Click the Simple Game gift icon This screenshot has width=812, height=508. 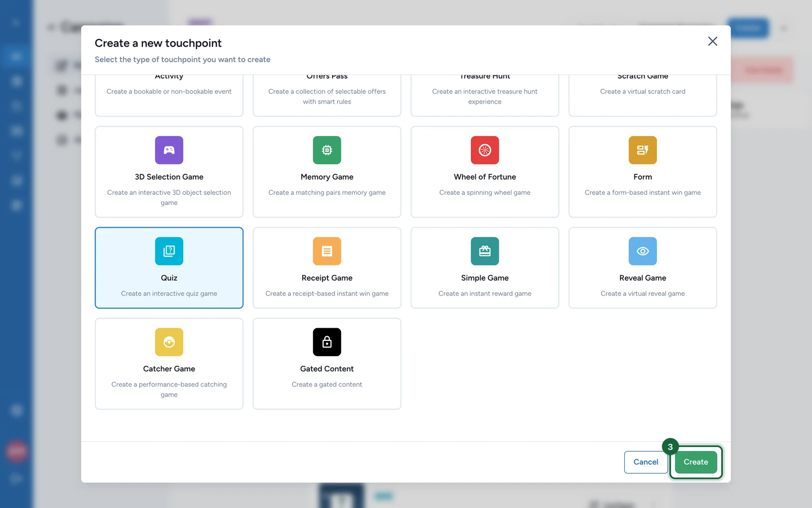(x=485, y=251)
